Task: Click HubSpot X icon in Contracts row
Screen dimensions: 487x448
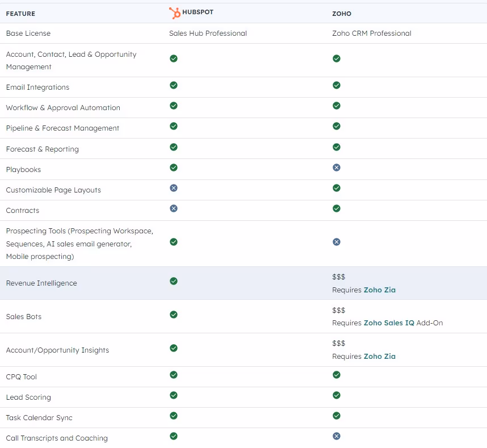Action: (174, 208)
